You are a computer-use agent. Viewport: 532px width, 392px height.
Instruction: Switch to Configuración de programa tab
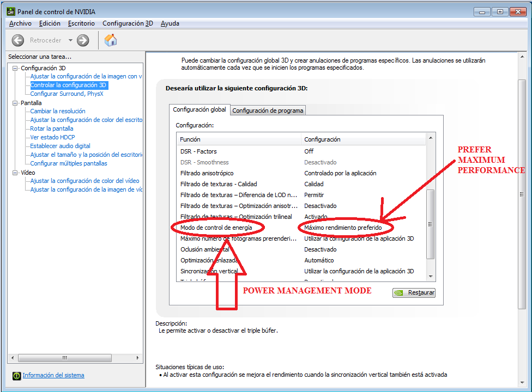[x=268, y=111]
